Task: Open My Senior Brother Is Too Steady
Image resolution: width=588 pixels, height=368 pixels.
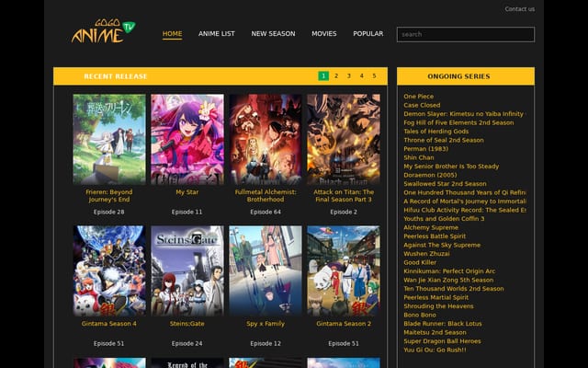Action: tap(451, 167)
